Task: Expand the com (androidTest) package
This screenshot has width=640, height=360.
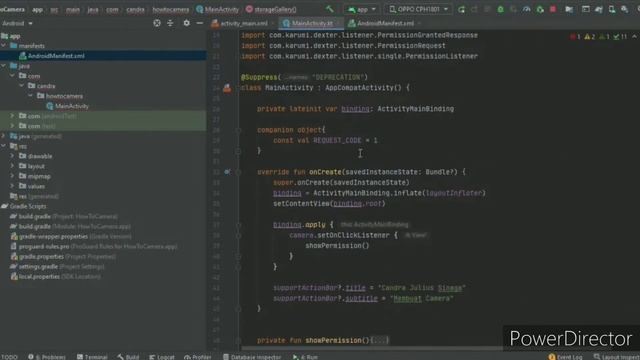Action: (13, 116)
